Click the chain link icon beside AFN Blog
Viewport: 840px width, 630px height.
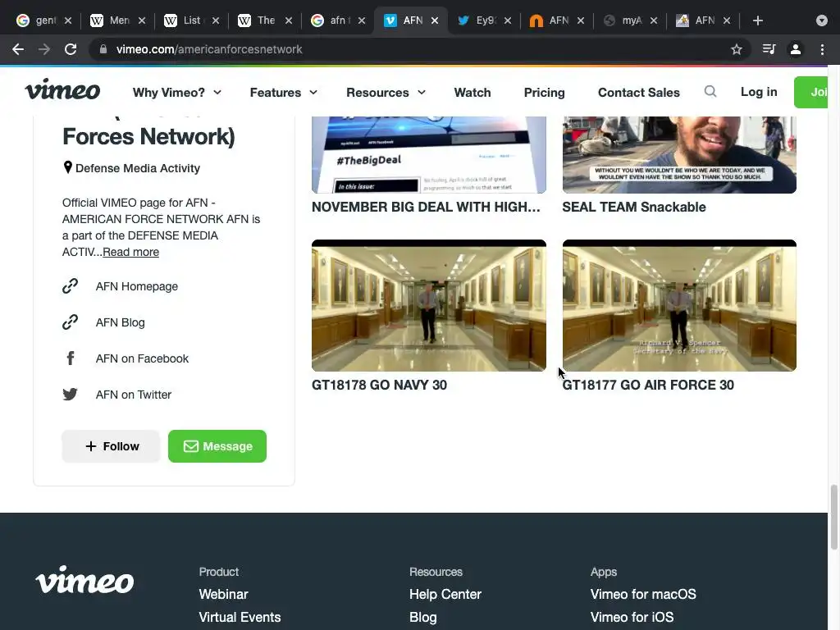[x=71, y=322]
